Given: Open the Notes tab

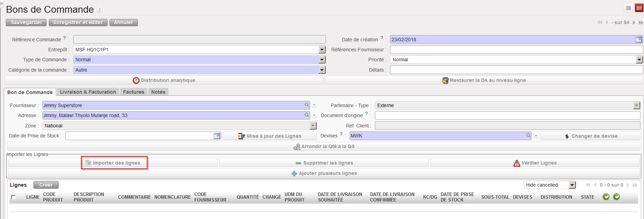Looking at the screenshot, I should click(158, 92).
